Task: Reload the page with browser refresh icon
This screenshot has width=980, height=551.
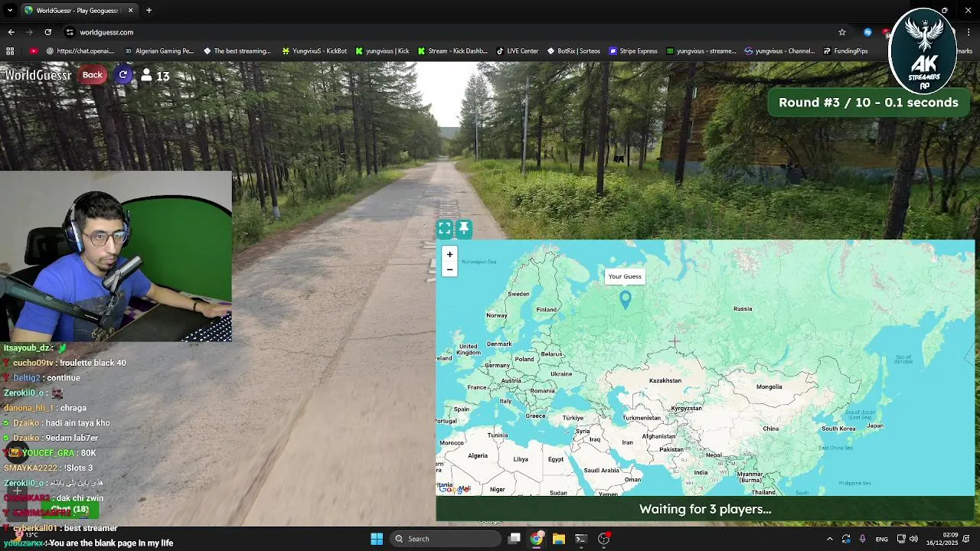Action: point(47,32)
